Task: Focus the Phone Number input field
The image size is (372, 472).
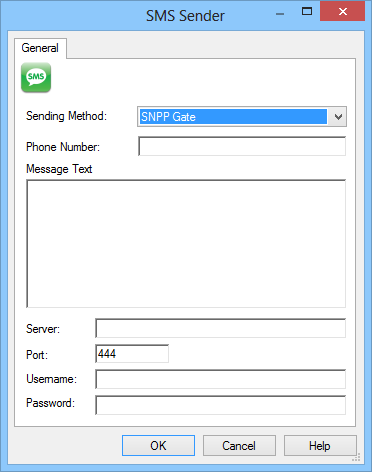Action: pyautogui.click(x=242, y=146)
